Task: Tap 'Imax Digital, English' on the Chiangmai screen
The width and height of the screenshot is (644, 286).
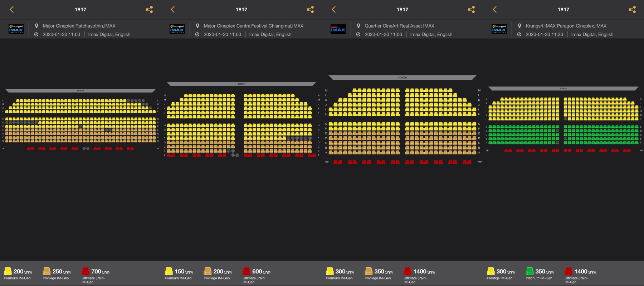Action: click(270, 35)
